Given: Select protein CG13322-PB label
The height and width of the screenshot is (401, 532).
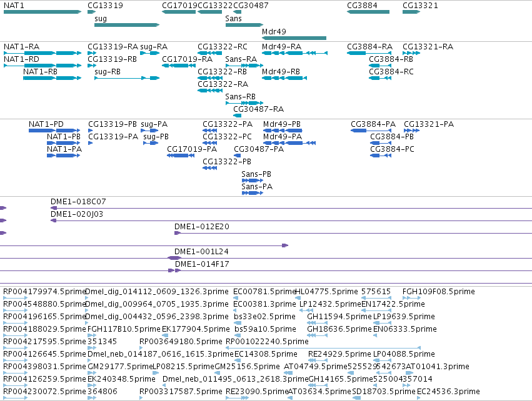Looking at the screenshot, I should click(227, 162).
